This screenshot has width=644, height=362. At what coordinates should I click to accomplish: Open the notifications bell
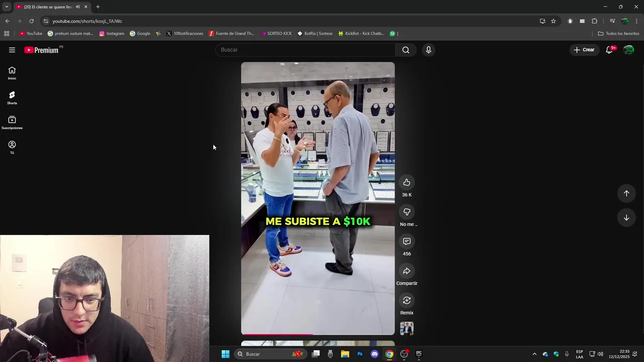[609, 50]
